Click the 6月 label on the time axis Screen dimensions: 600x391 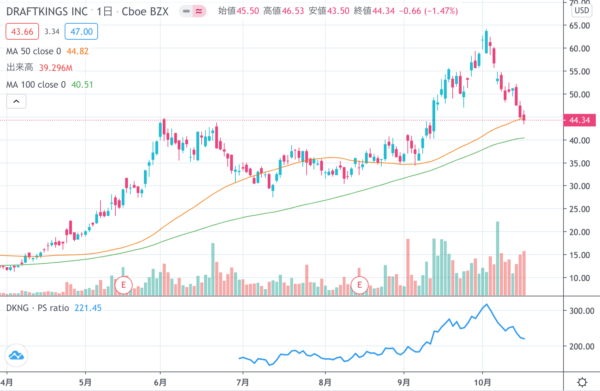pyautogui.click(x=160, y=382)
